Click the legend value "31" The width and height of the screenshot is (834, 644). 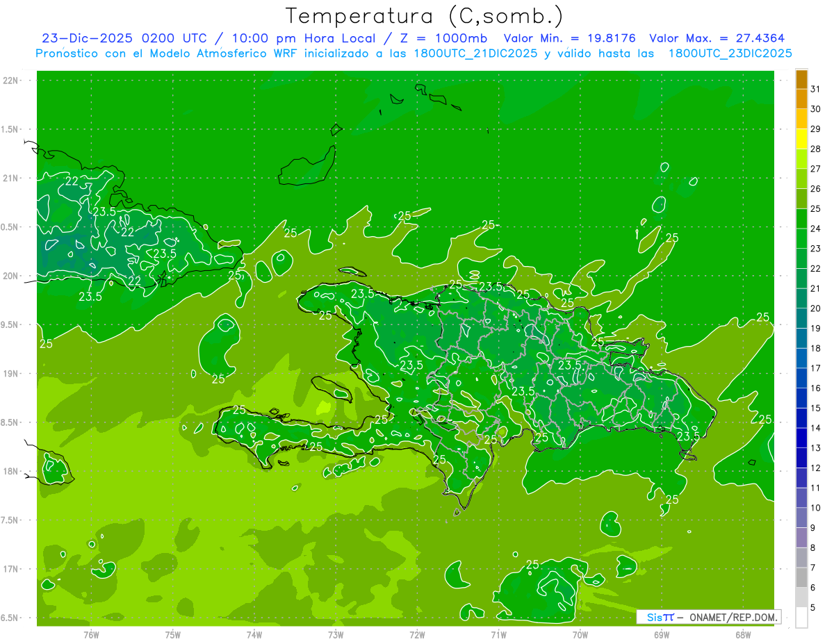point(816,88)
